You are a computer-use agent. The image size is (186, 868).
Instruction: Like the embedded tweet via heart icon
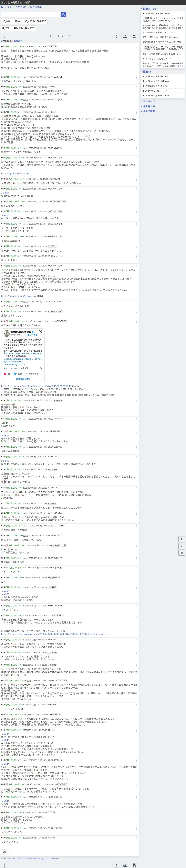pyautogui.click(x=5, y=374)
